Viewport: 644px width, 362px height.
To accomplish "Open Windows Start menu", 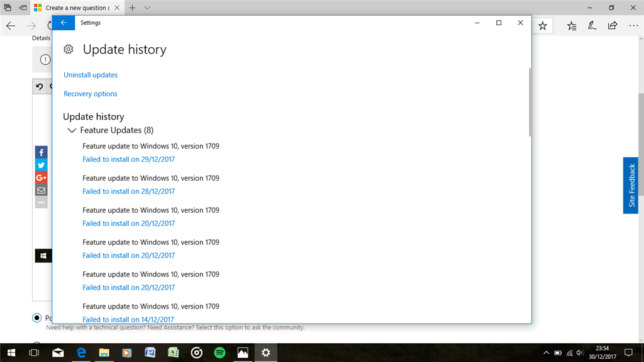I will click(11, 353).
